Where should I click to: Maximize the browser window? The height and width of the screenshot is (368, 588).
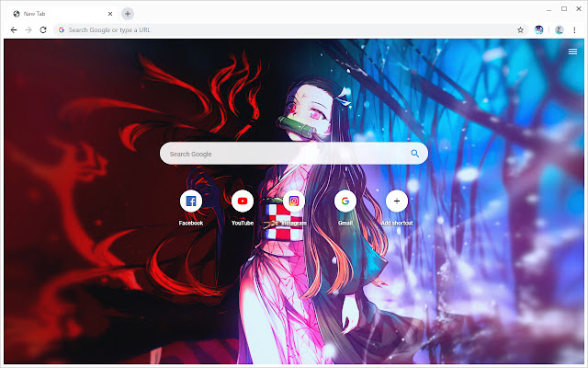point(563,8)
